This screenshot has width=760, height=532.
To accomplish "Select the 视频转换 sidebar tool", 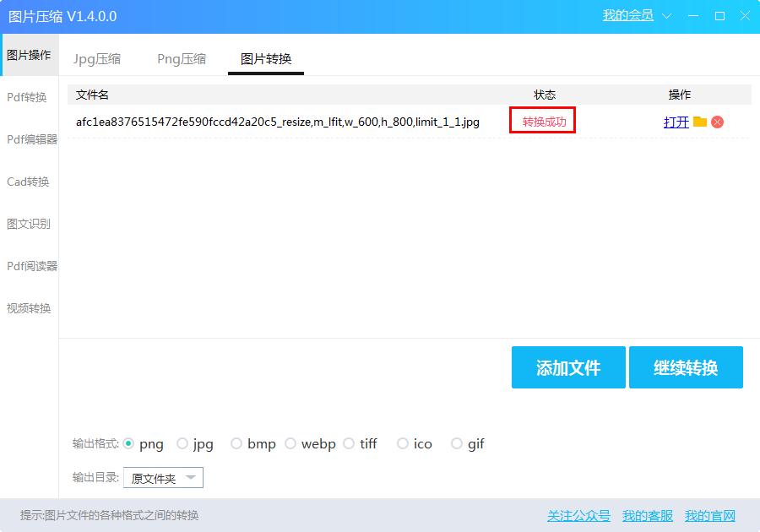I will pos(28,308).
